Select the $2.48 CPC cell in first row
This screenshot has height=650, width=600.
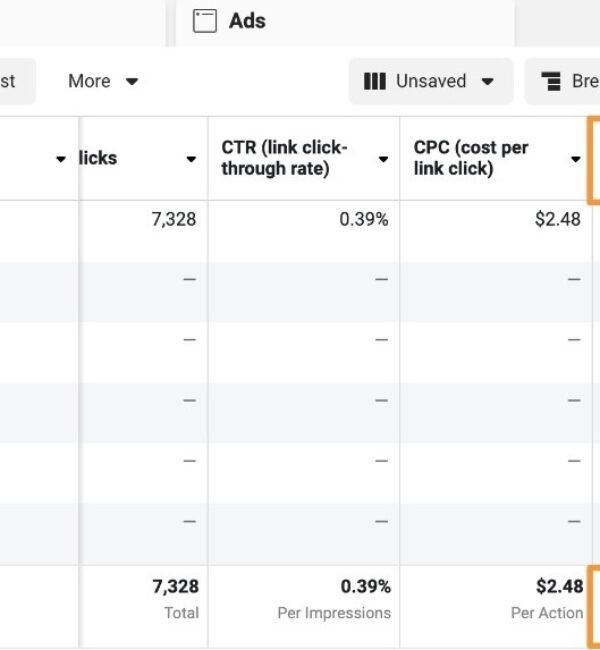(557, 219)
